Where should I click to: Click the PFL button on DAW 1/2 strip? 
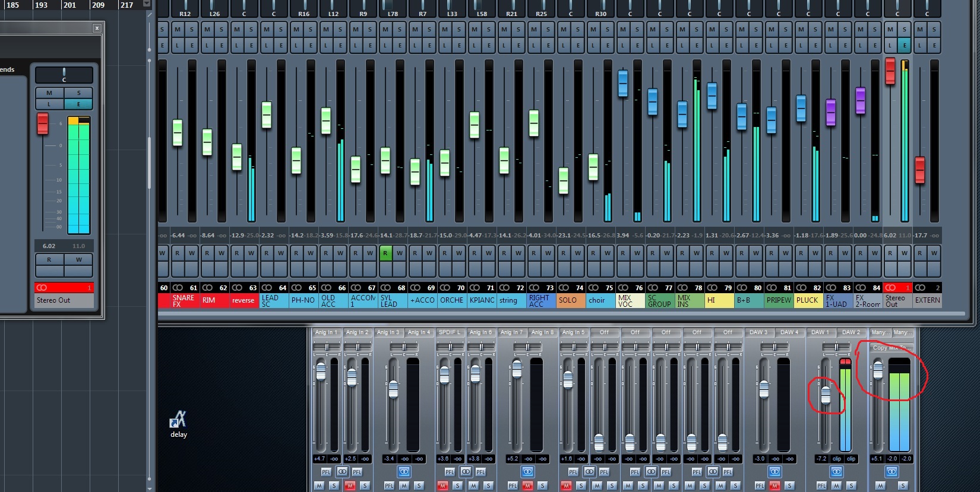pyautogui.click(x=821, y=485)
